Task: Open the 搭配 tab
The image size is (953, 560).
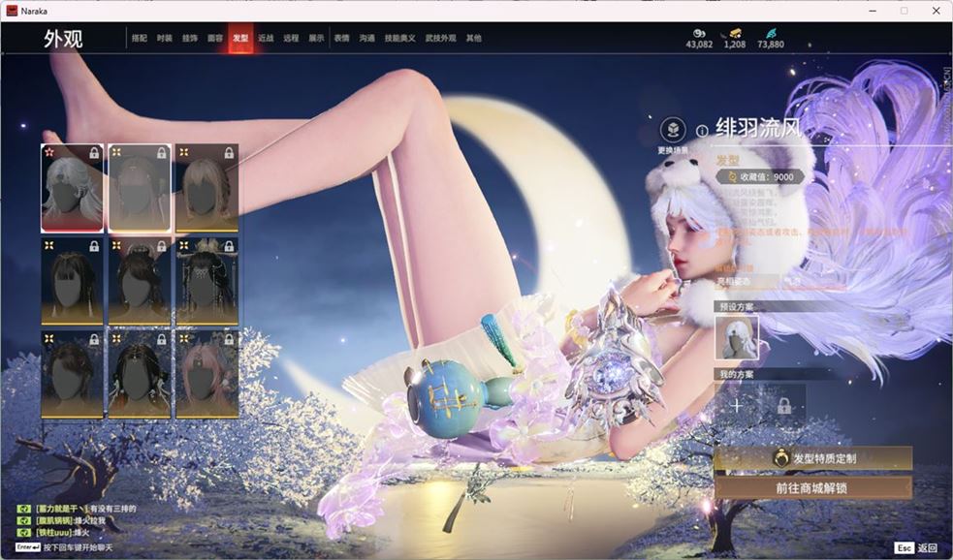Action: click(140, 38)
